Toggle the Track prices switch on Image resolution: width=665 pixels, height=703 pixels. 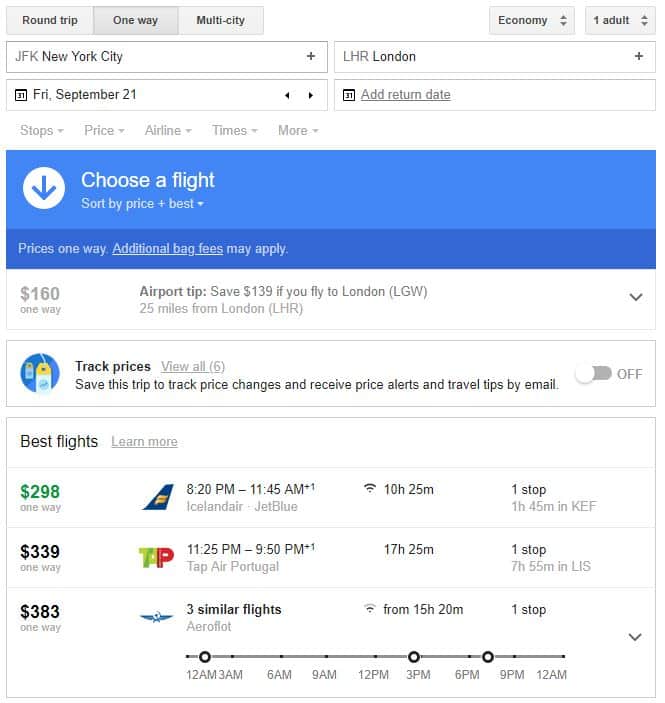click(x=595, y=374)
